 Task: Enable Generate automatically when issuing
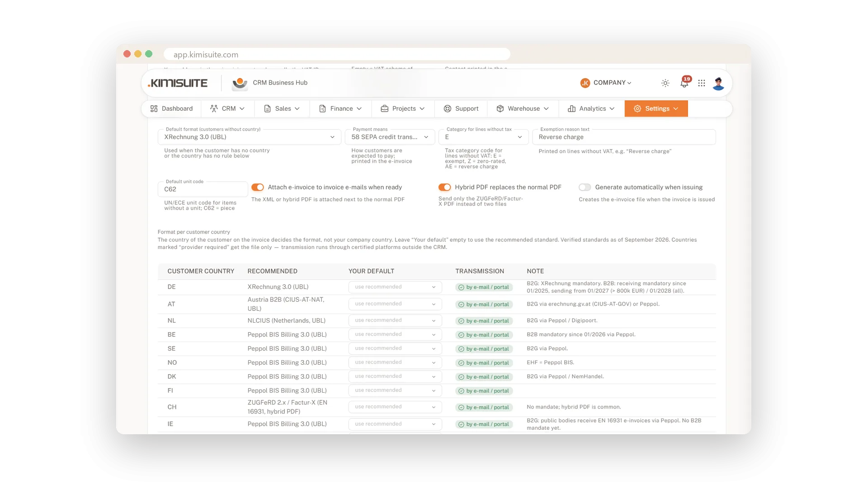pos(585,187)
